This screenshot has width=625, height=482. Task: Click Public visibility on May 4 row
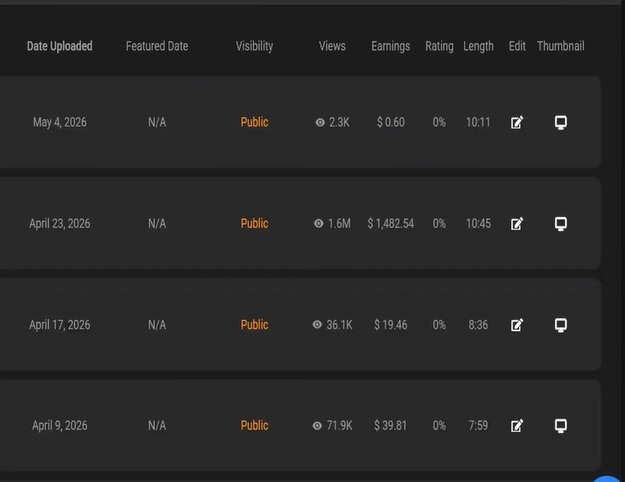click(254, 122)
